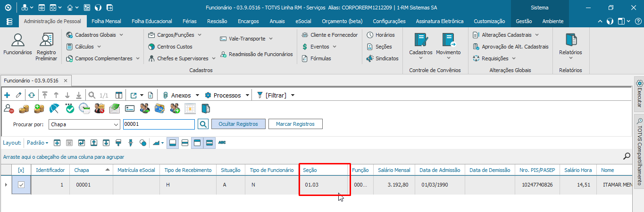
Task: Switch to the Férias tab
Action: (x=191, y=21)
